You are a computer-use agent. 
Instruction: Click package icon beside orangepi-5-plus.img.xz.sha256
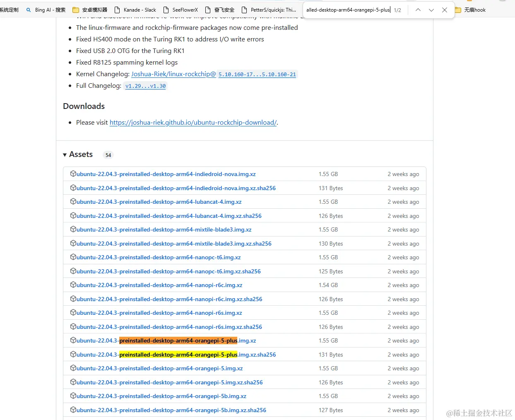pos(73,354)
